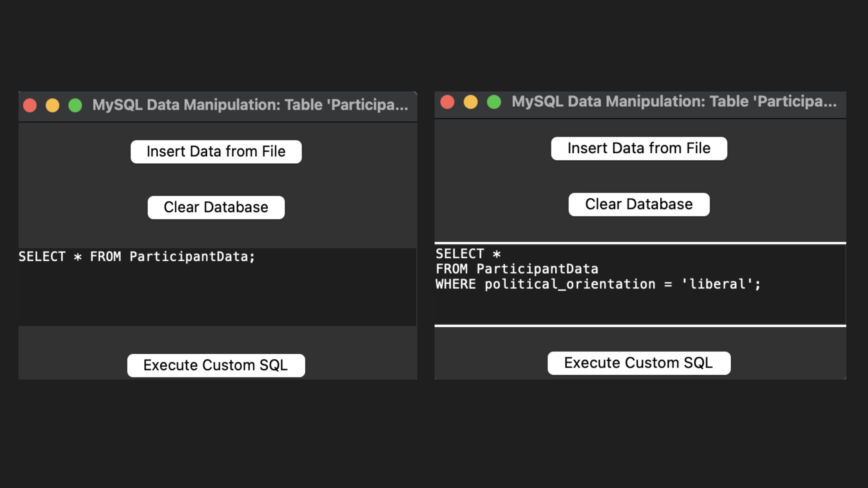Click the red close button on right window
868x488 pixels.
pos(447,102)
